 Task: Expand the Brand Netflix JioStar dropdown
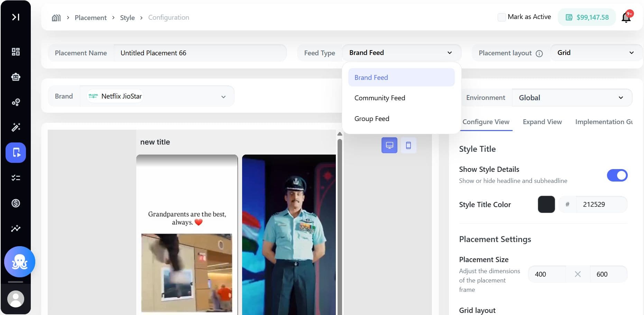click(157, 96)
